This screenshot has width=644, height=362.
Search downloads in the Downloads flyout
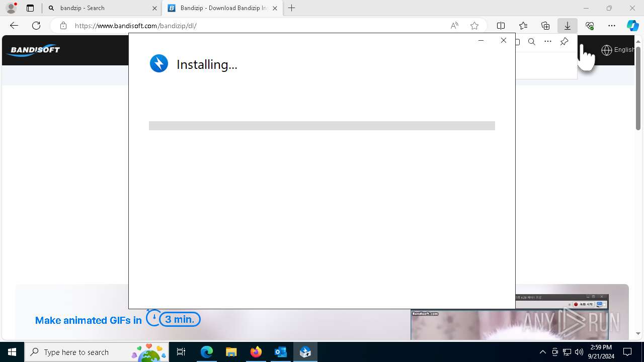tap(532, 42)
